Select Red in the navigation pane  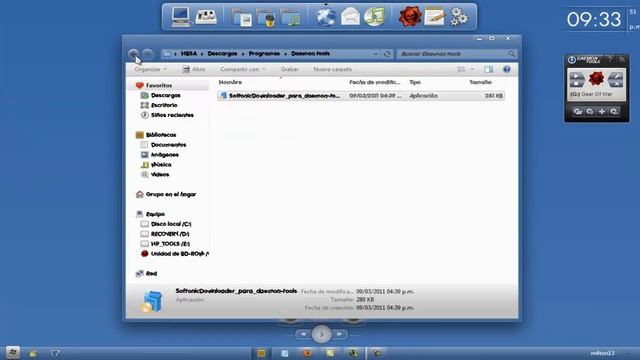click(151, 273)
